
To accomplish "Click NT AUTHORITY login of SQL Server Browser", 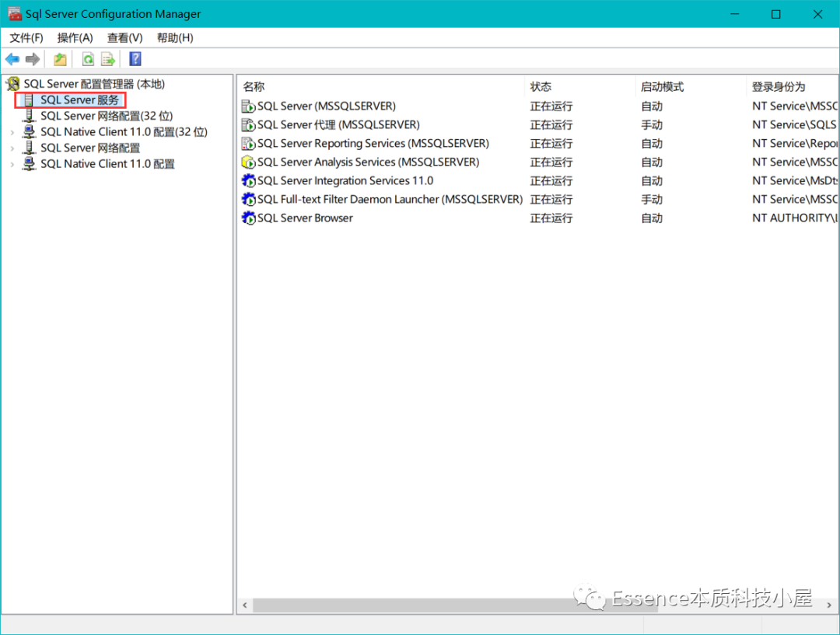I will [x=794, y=218].
